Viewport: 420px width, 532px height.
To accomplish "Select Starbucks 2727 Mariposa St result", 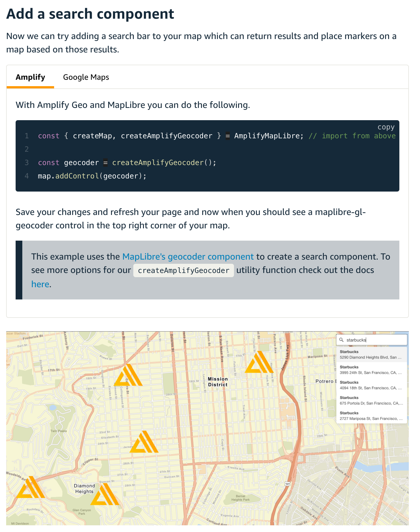I will pos(371,416).
